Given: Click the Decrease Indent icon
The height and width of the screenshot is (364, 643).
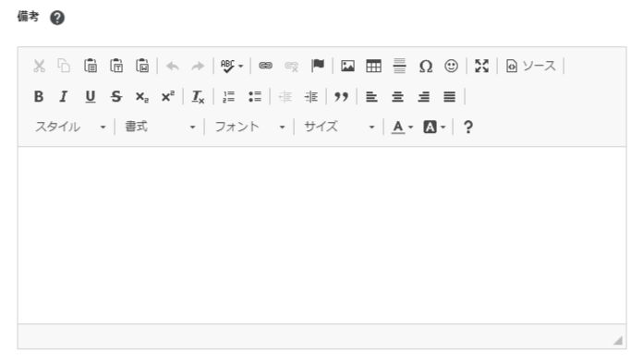Looking at the screenshot, I should 285,97.
